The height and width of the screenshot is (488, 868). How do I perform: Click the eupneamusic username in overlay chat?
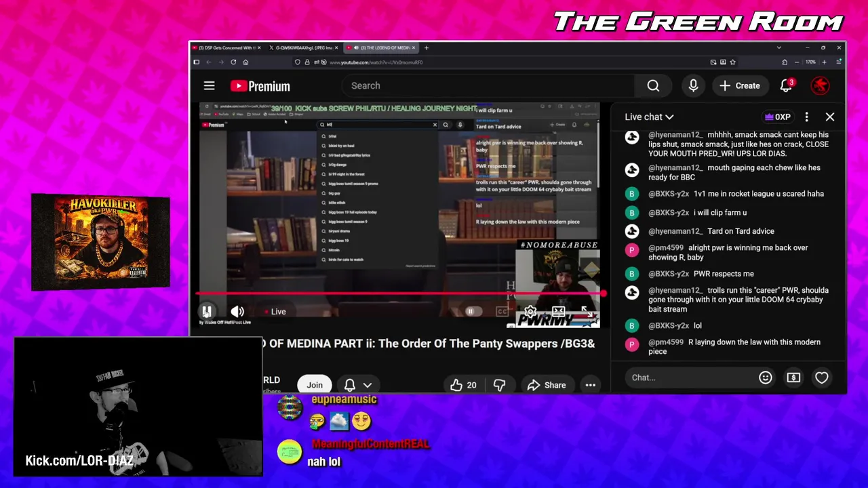[344, 400]
